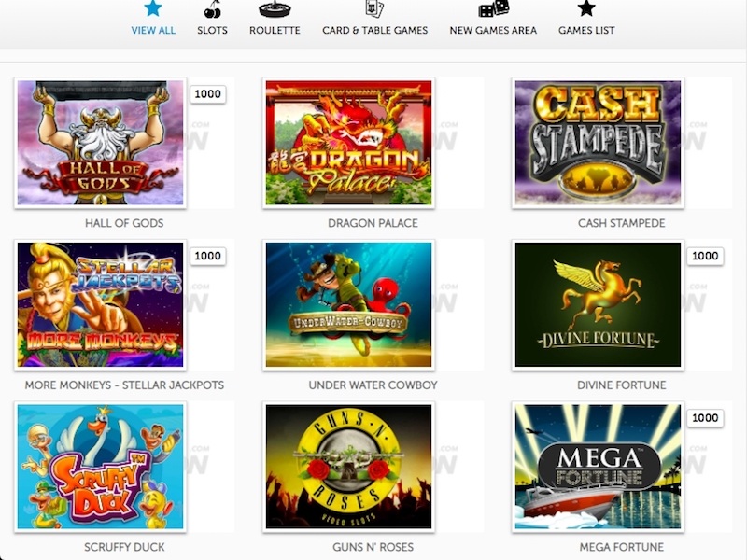Click the SCRUFFY DUCK title link

(124, 547)
